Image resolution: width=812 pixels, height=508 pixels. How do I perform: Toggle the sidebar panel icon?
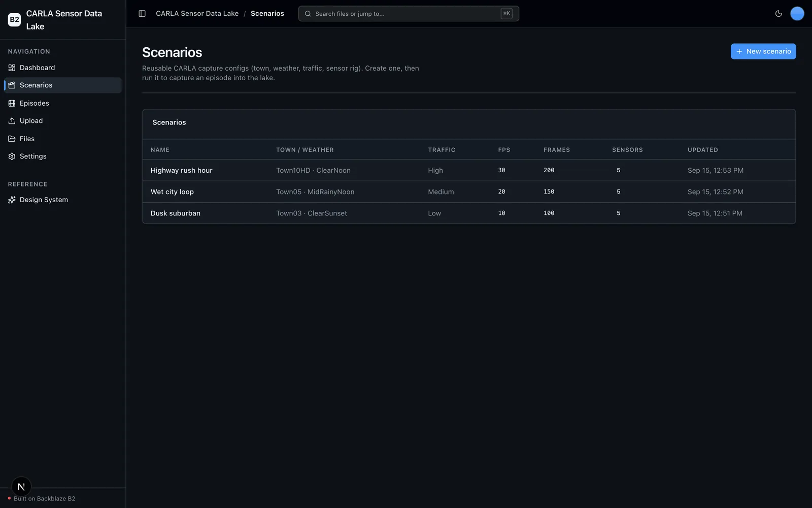tap(142, 14)
